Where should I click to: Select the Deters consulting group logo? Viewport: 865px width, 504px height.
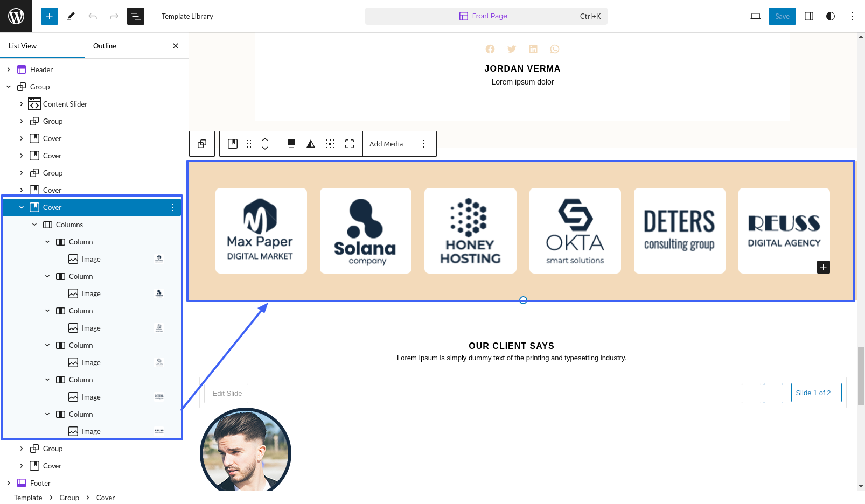tap(680, 230)
